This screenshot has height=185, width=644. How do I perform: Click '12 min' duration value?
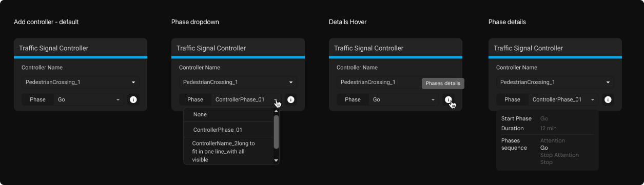point(549,129)
